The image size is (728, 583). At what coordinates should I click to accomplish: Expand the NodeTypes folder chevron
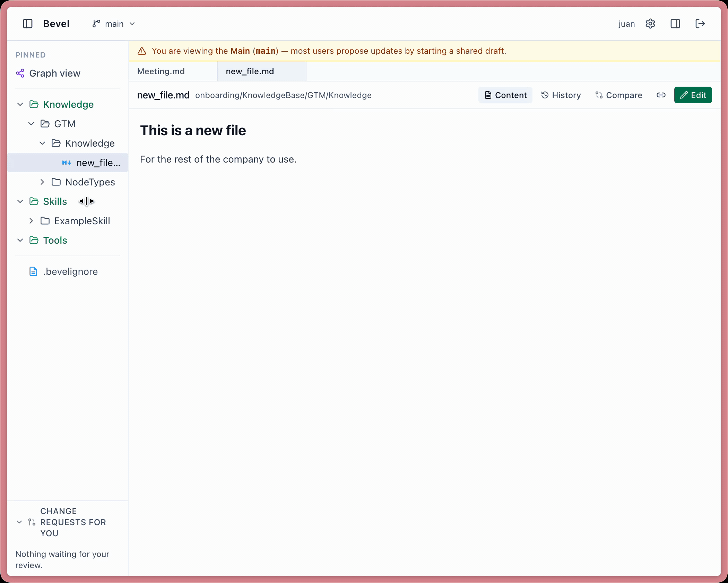click(42, 182)
